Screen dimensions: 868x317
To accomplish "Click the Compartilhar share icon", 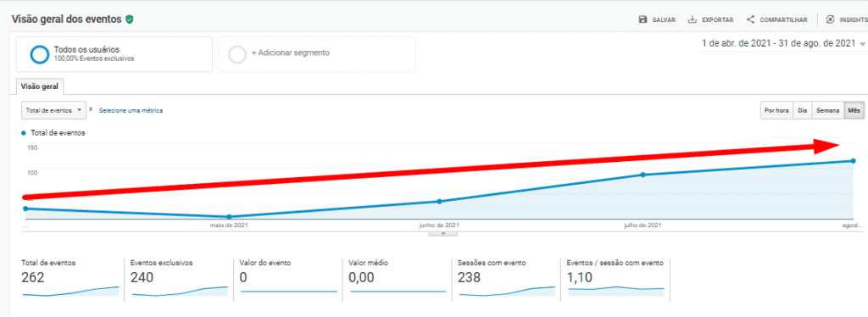I will tap(751, 19).
